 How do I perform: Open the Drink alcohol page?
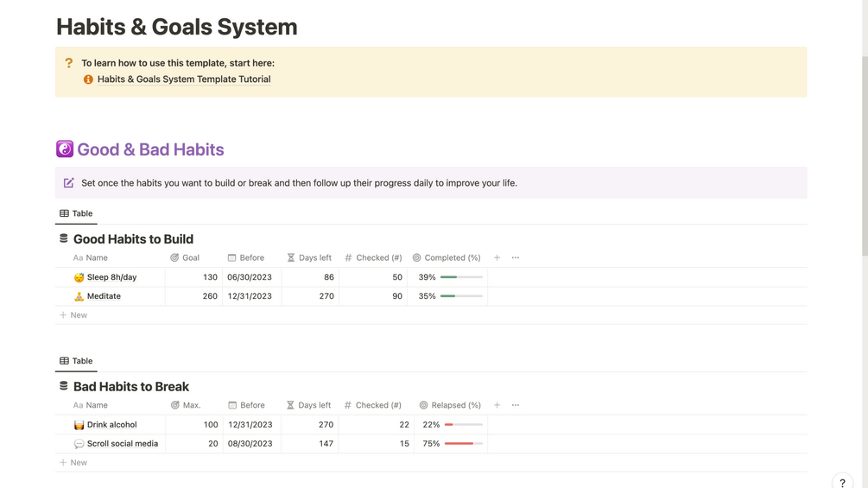(111, 425)
